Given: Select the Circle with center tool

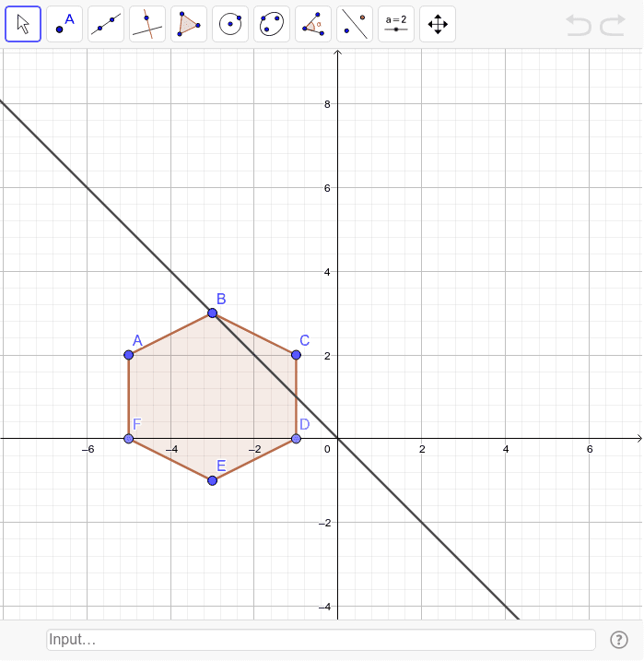Looking at the screenshot, I should [x=230, y=24].
